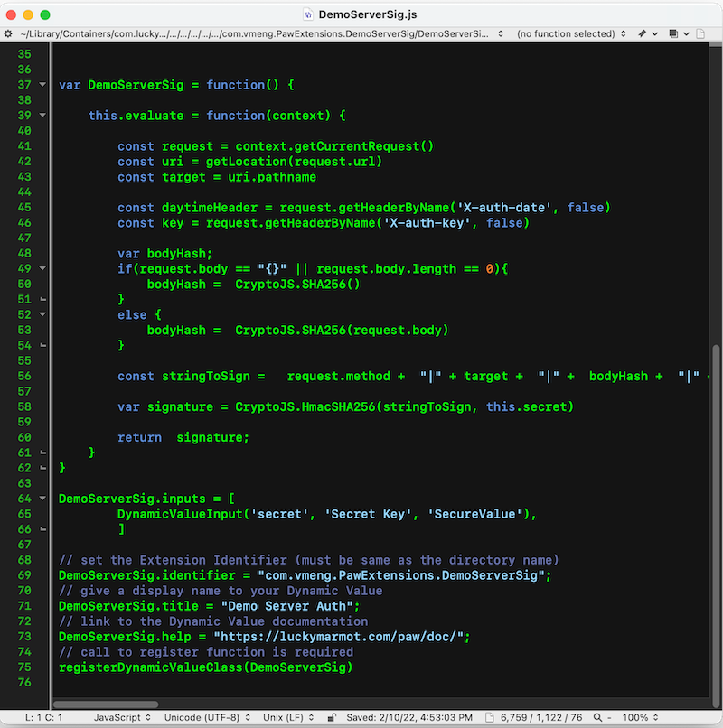
Task: Click the document statistics 6,759 / 1,122 / 76
Action: click(x=540, y=717)
